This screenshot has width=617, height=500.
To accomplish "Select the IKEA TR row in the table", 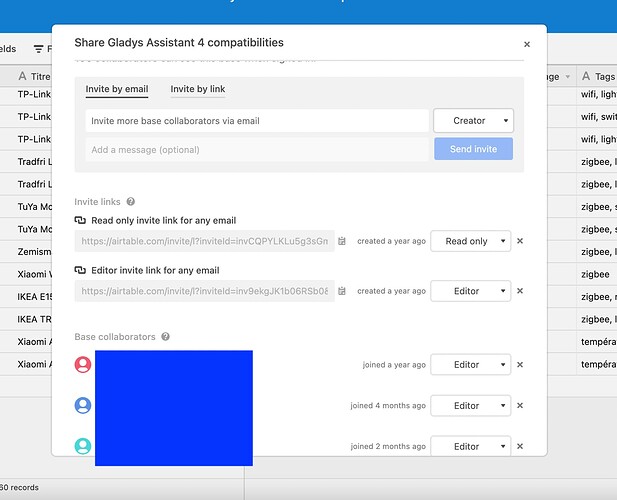I will coord(34,319).
